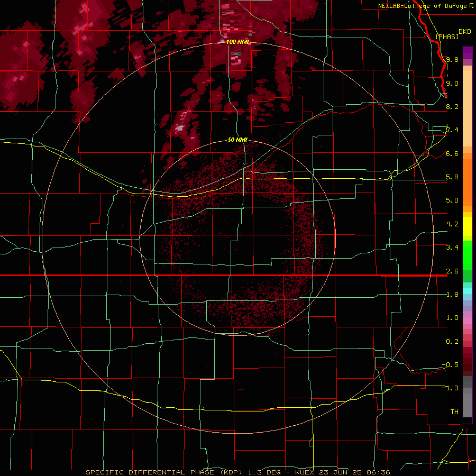Image resolution: width=476 pixels, height=476 pixels.
Task: Click the TH threshold legend label
Action: pos(454,412)
